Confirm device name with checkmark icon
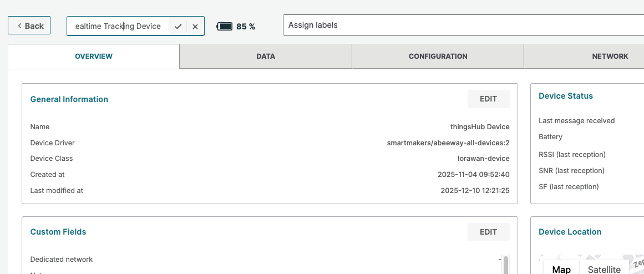The width and height of the screenshot is (644, 274). pyautogui.click(x=178, y=26)
